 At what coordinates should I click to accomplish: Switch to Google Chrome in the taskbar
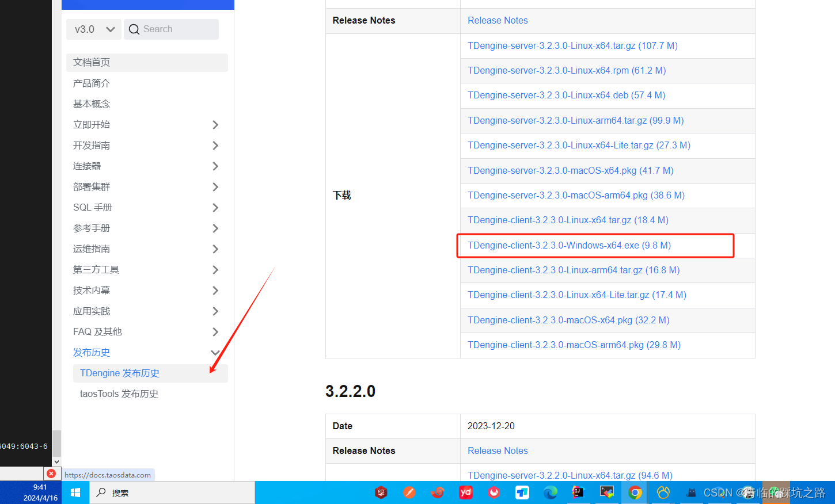click(635, 492)
